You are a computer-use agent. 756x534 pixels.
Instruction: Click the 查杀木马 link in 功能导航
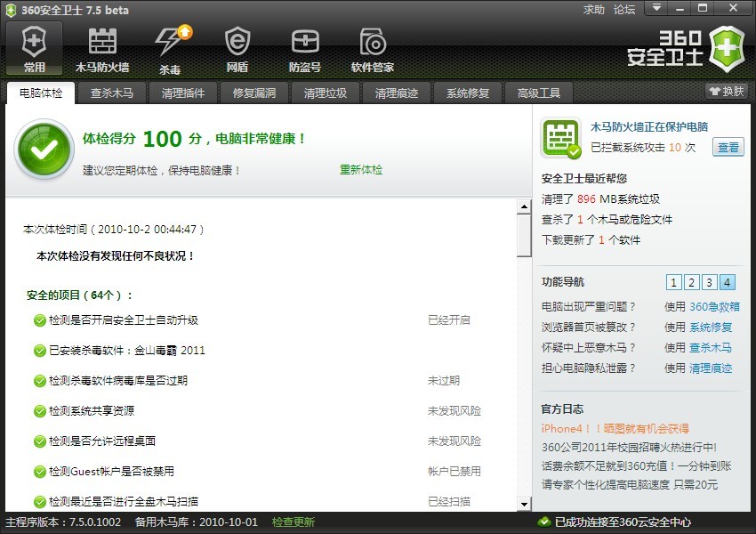tap(711, 347)
